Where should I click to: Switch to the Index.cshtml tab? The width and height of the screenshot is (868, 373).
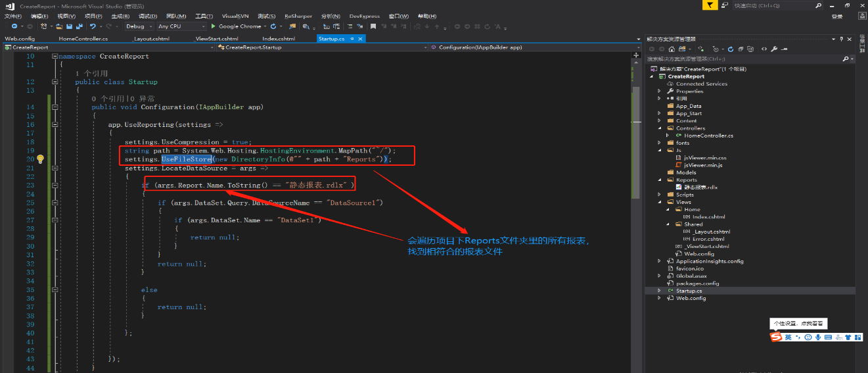279,39
